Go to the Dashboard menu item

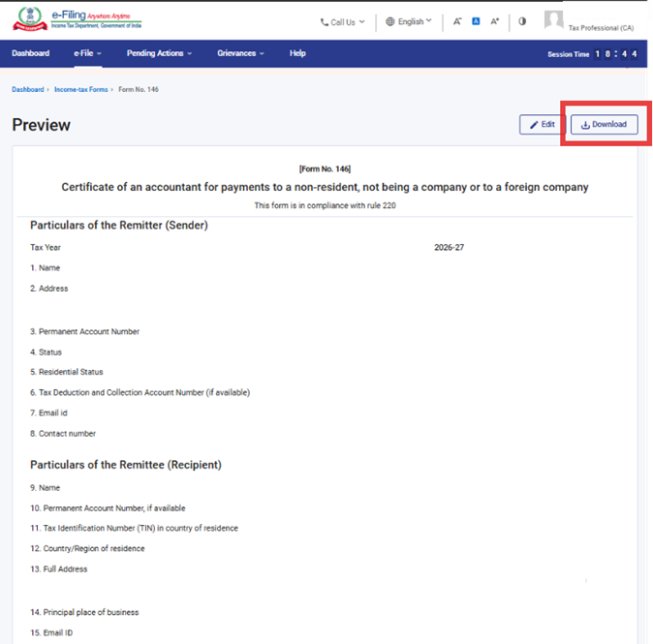(31, 53)
